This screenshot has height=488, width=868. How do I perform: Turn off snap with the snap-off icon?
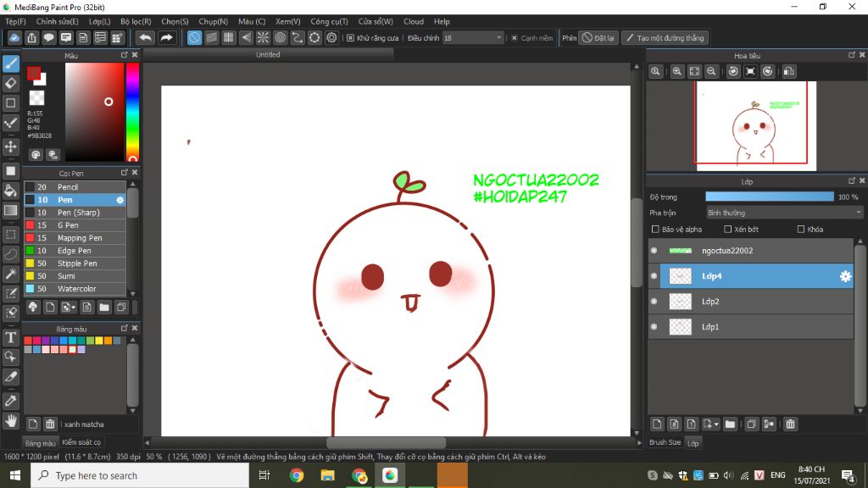click(194, 37)
